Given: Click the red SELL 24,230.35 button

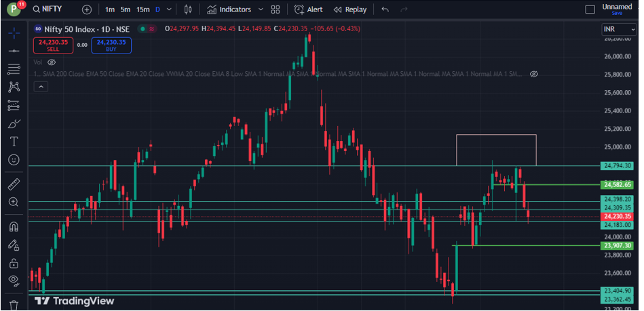Looking at the screenshot, I should pos(54,45).
